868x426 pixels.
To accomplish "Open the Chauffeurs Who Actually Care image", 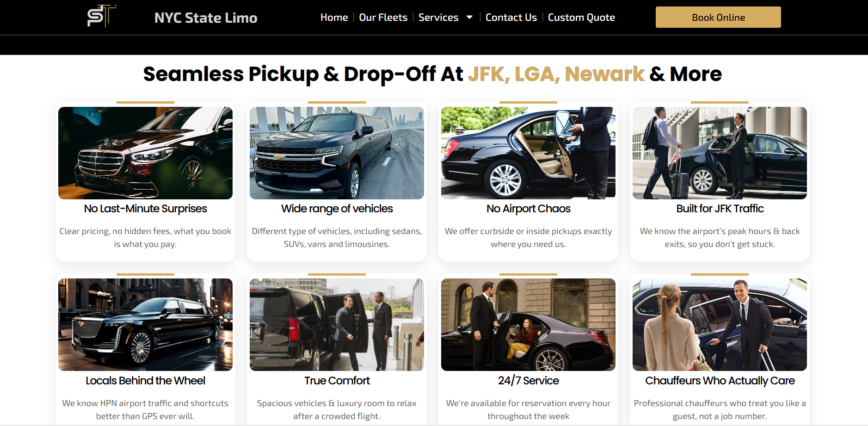I will click(x=720, y=325).
